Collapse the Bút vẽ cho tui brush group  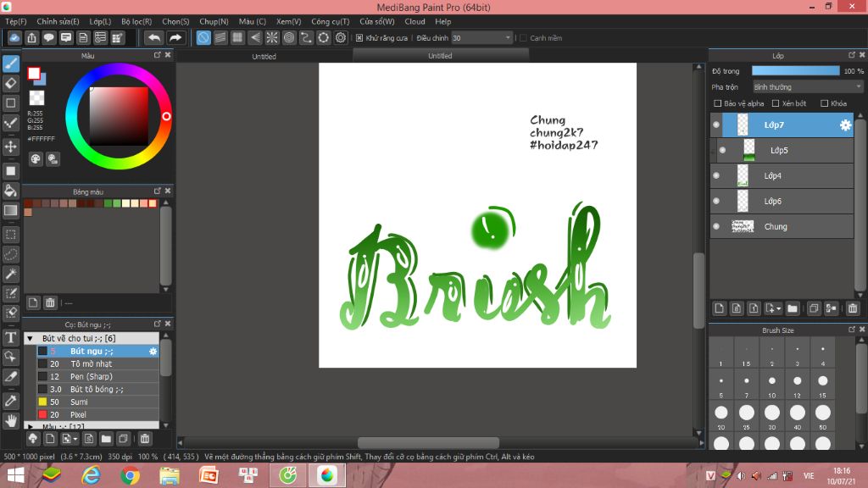pos(31,338)
